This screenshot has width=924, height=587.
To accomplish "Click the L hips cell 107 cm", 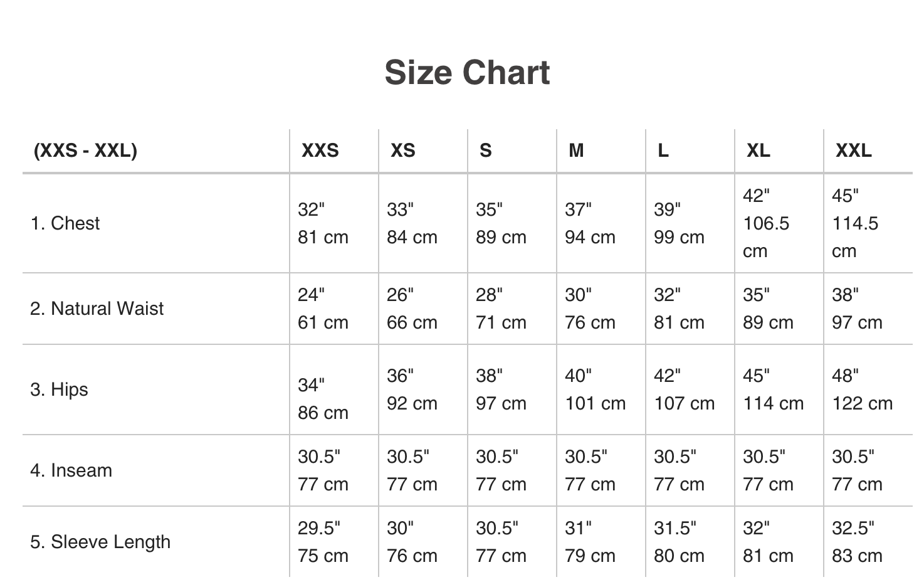I will [x=684, y=403].
